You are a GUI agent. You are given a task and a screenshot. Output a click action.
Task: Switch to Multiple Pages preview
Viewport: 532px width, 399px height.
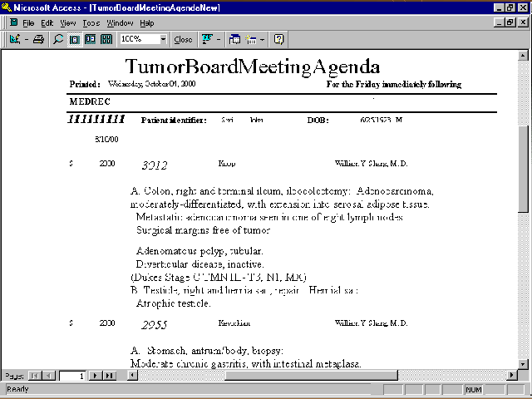click(106, 39)
